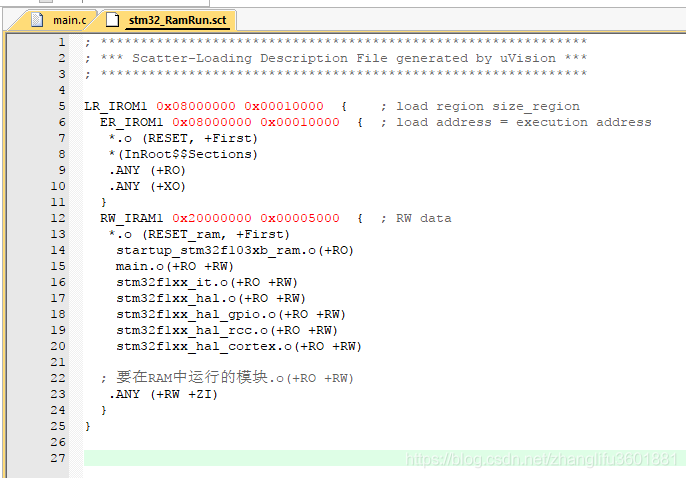The width and height of the screenshot is (686, 478).
Task: Click the main.c file icon
Action: [37, 20]
